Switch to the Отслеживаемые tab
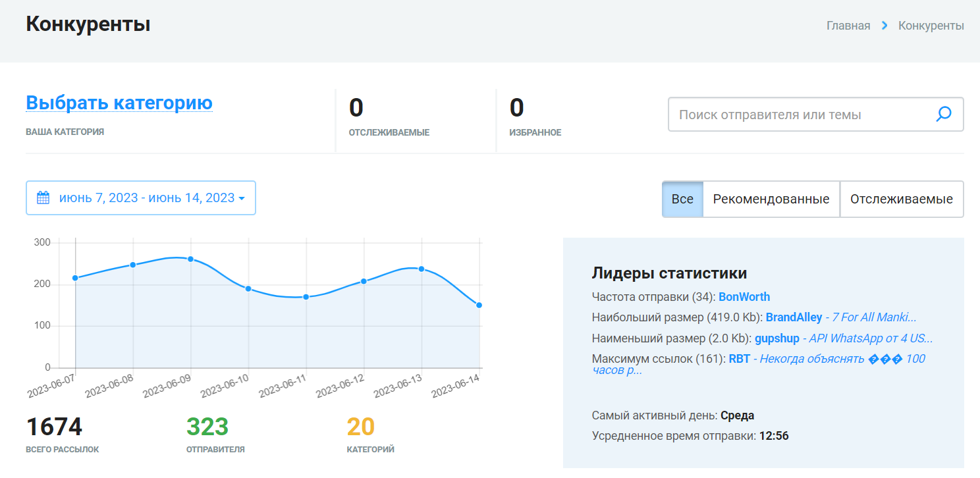 click(902, 199)
